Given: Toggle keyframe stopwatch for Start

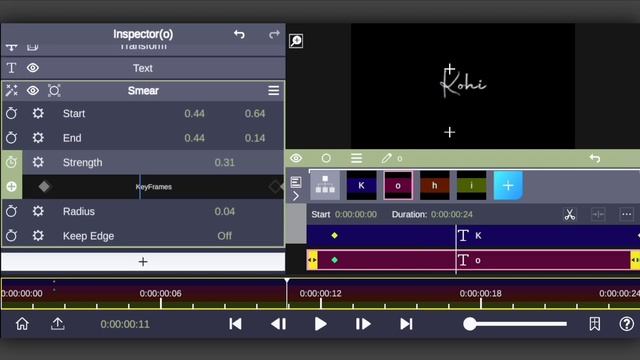Looking at the screenshot, I should click(x=11, y=113).
